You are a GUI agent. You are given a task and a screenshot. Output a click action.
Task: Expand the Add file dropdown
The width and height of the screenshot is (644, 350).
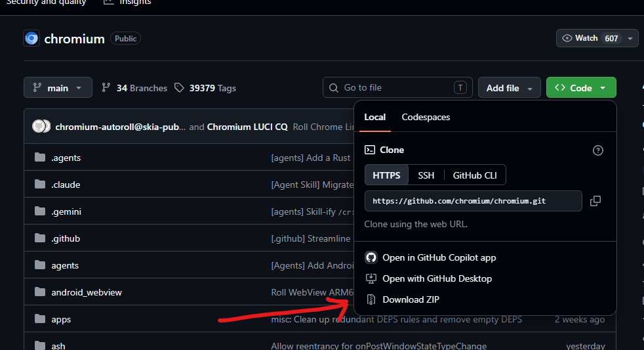510,87
